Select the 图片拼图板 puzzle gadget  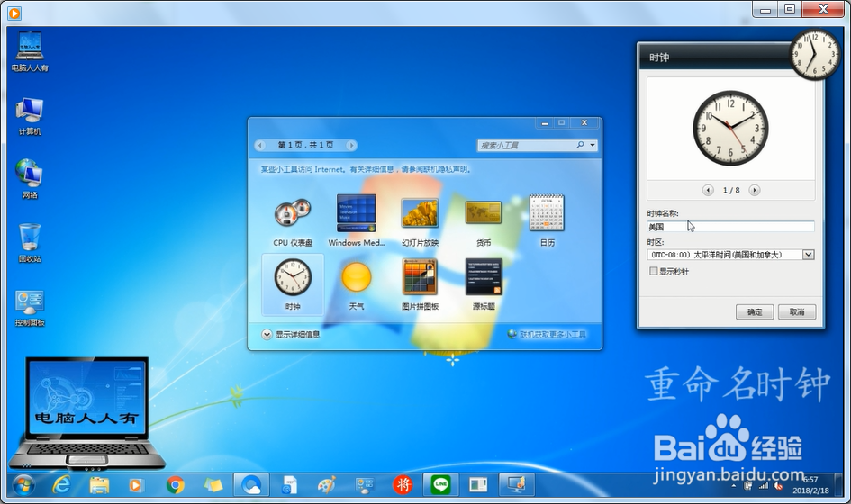(x=420, y=284)
